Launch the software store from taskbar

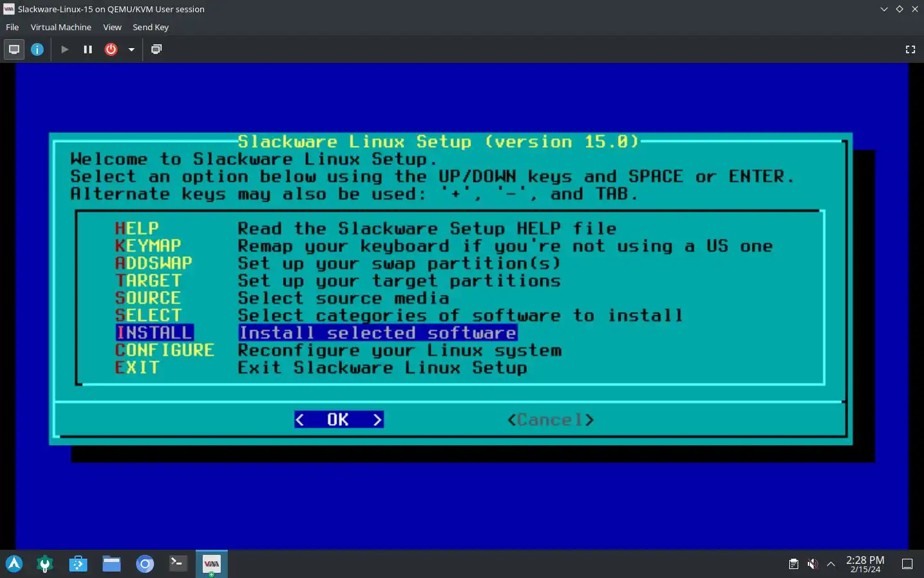78,564
